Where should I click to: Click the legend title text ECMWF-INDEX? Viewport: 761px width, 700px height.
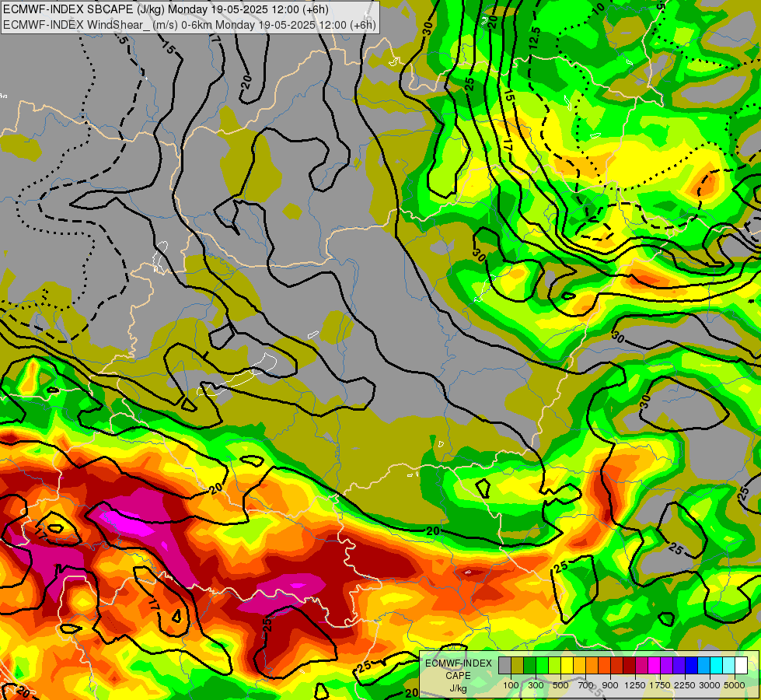point(459,663)
